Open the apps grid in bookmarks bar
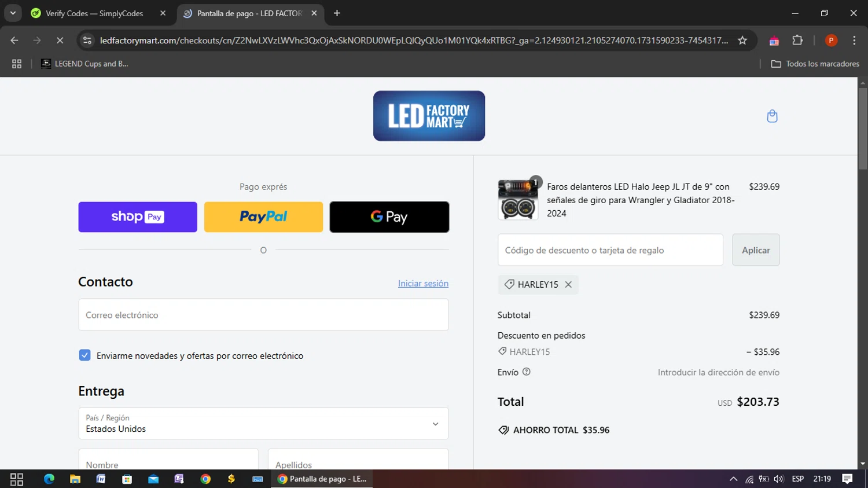This screenshot has height=488, width=868. [x=17, y=64]
